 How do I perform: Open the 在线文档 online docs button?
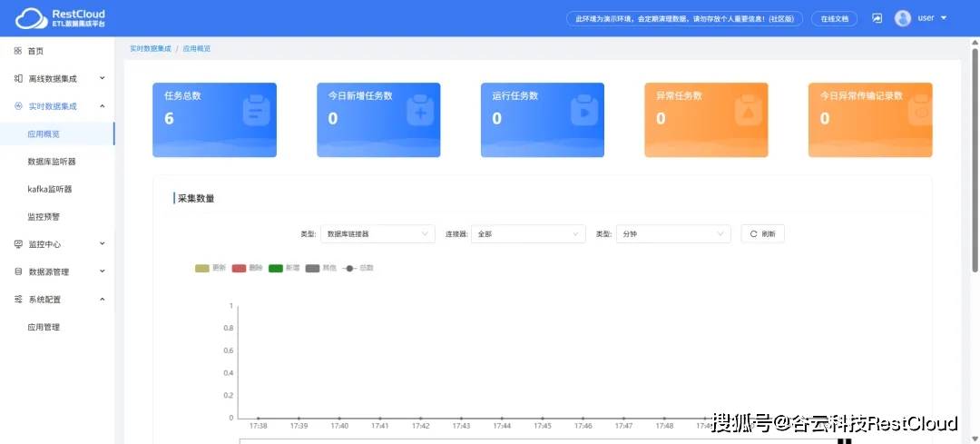pyautogui.click(x=835, y=19)
